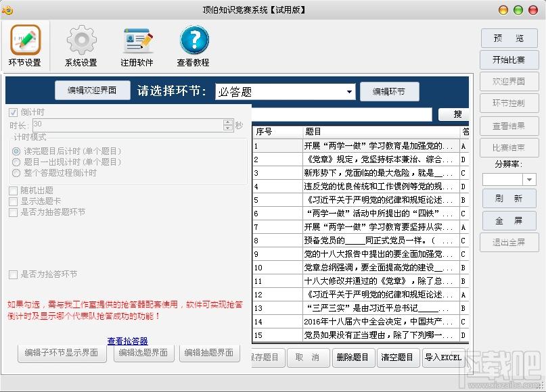Select row 6 "两学一做"活动中所提出的"四铁"
The height and width of the screenshot is (392, 546).
361,214
